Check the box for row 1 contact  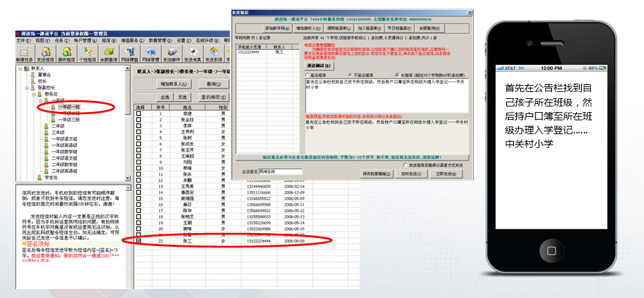point(138,113)
